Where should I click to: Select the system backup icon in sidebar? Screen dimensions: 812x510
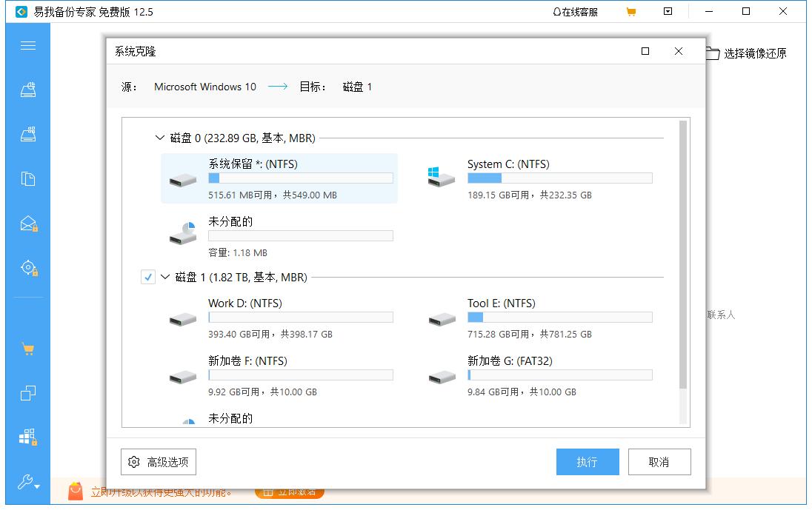(x=27, y=89)
